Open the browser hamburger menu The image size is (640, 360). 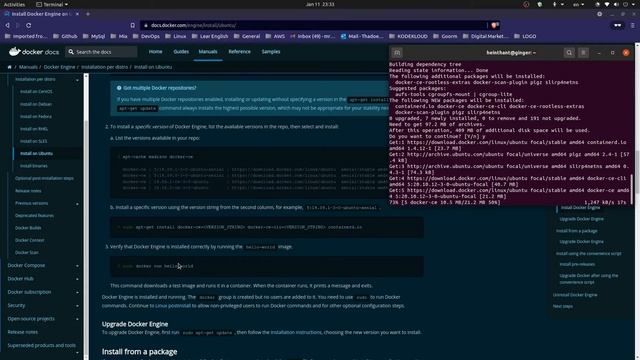click(x=633, y=25)
